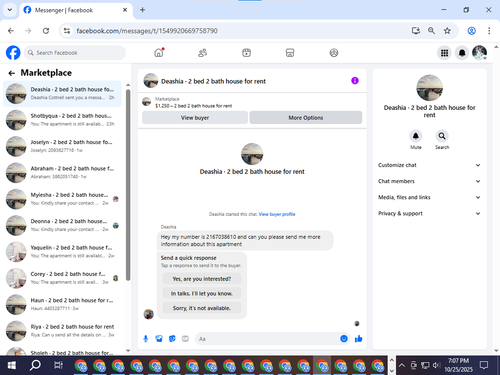
Task: Expand Media, files and links
Action: tap(429, 197)
